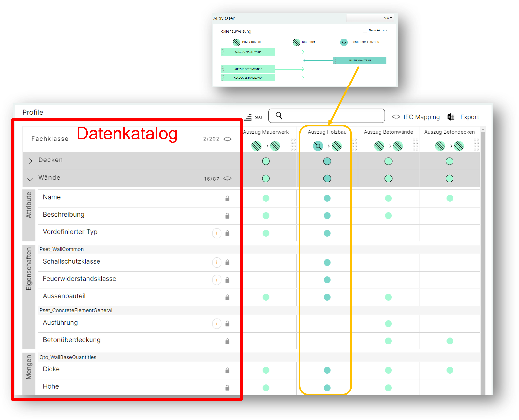The width and height of the screenshot is (519, 420).
Task: Click the SEQ sort icon
Action: [x=248, y=117]
